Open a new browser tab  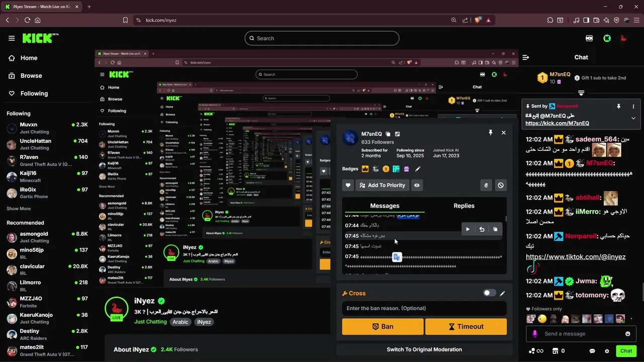[89, 7]
